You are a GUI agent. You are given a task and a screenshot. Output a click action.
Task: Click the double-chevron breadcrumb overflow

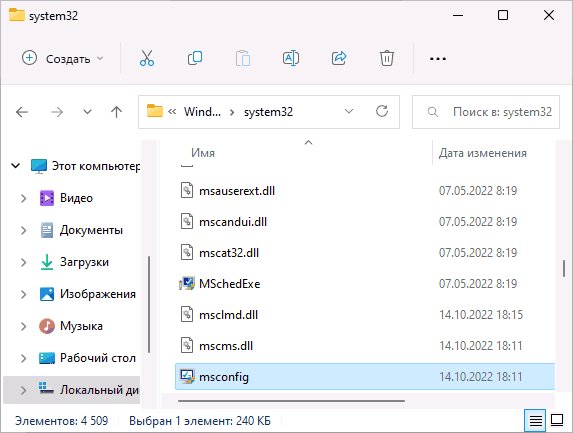point(172,112)
